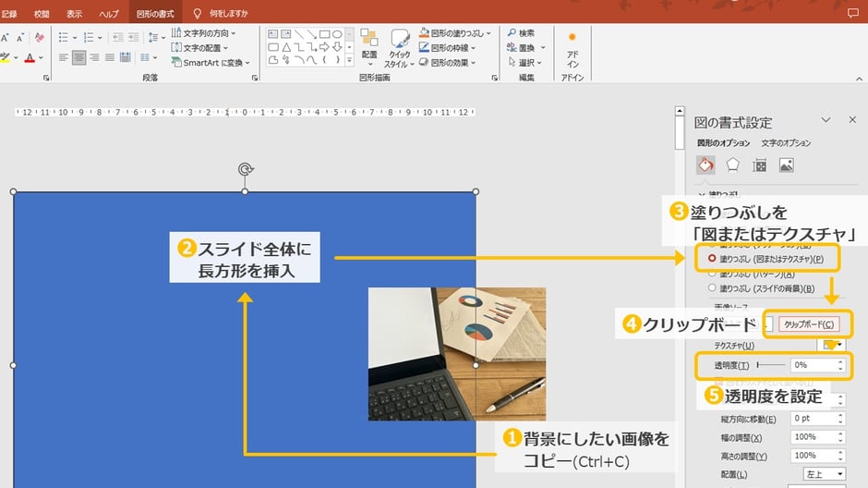This screenshot has height=488, width=868.
Task: Select the laptop photo on the slide
Action: (457, 354)
